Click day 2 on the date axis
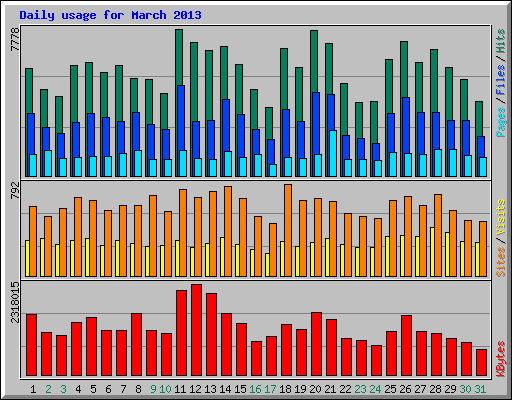 [48, 389]
